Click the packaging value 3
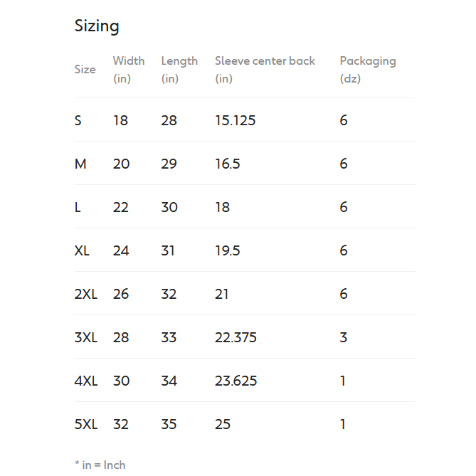The height and width of the screenshot is (476, 476). click(x=343, y=337)
